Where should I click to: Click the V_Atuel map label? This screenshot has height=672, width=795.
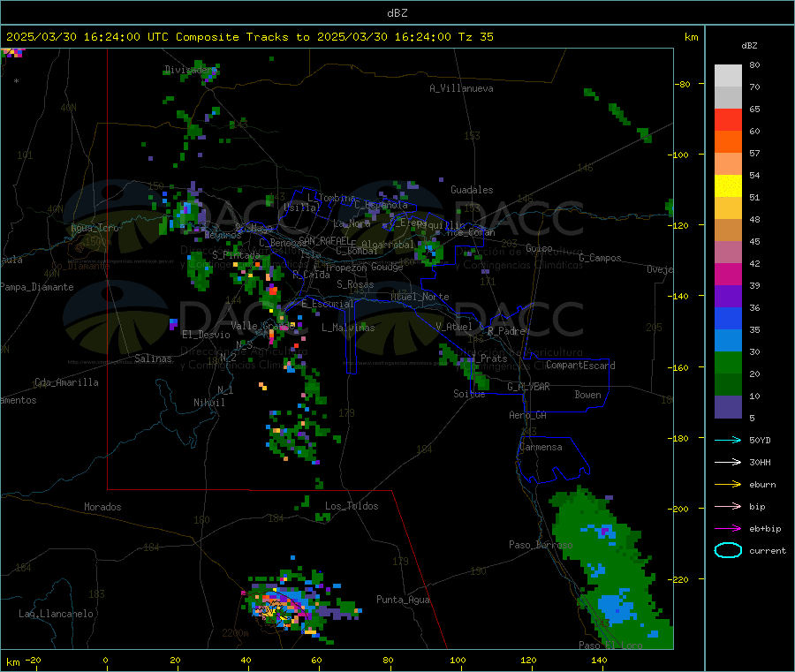coord(454,327)
